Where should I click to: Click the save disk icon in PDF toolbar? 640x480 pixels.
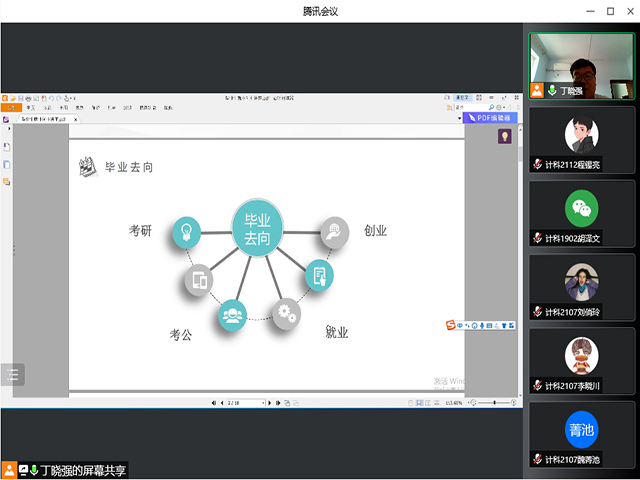[x=20, y=98]
